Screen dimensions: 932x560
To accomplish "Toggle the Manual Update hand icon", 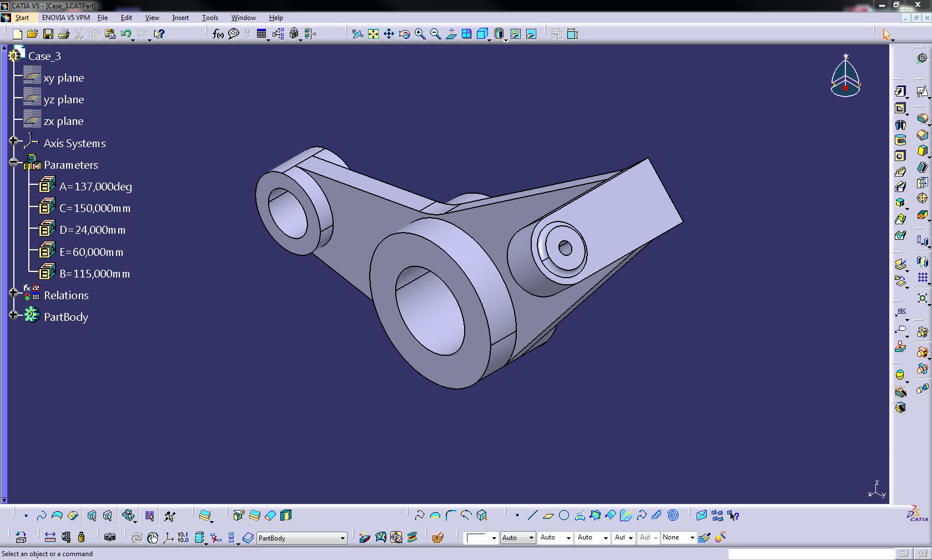I will click(153, 537).
